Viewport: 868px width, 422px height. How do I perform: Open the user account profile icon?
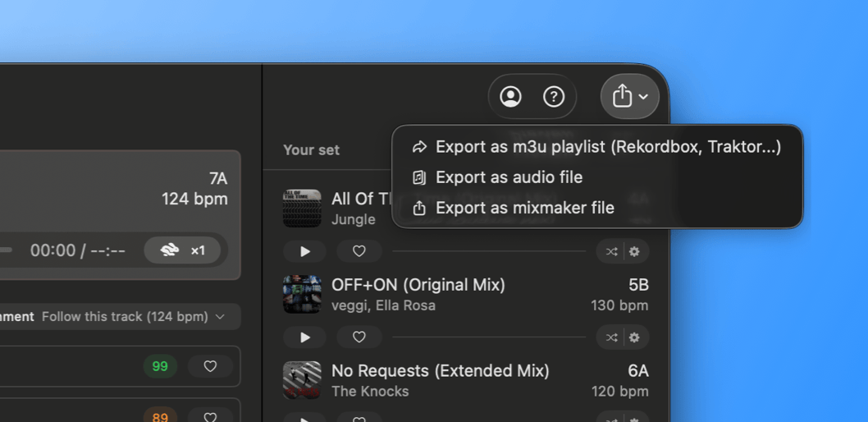pyautogui.click(x=510, y=97)
